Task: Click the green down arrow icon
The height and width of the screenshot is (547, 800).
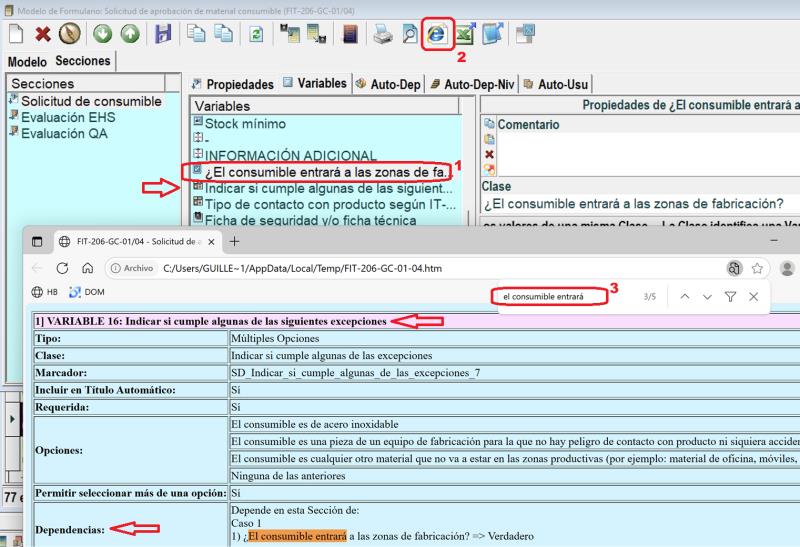Action: 103,35
